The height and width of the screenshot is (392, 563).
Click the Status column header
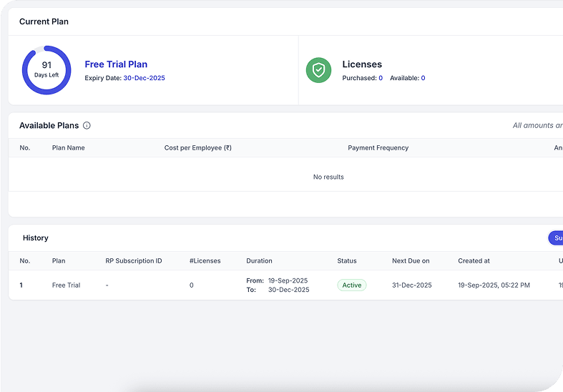point(346,261)
